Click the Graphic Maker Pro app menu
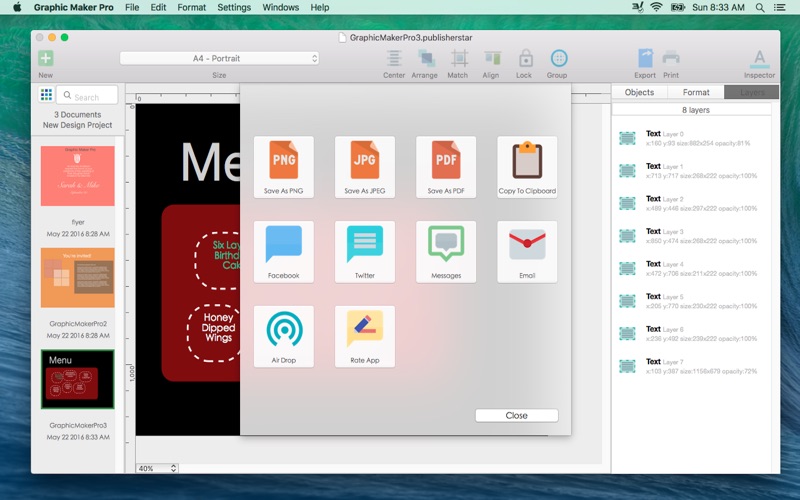800x500 pixels. tap(73, 8)
